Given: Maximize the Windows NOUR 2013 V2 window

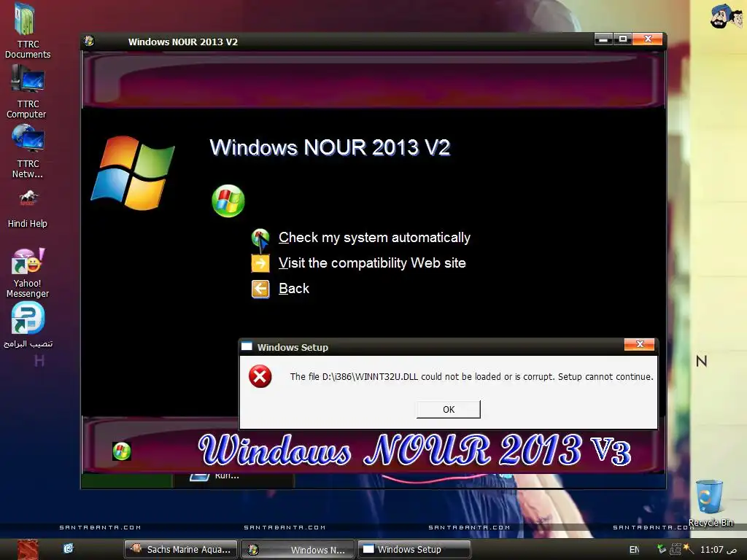Looking at the screenshot, I should (x=623, y=39).
